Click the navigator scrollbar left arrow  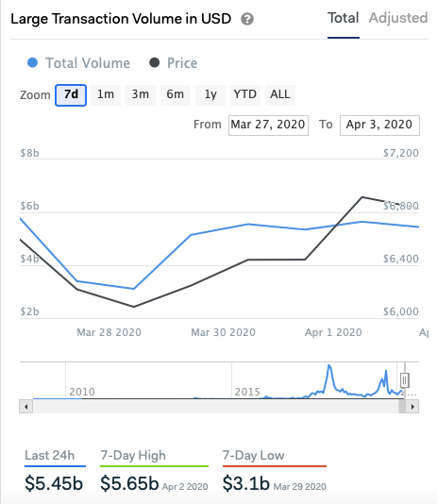26,407
